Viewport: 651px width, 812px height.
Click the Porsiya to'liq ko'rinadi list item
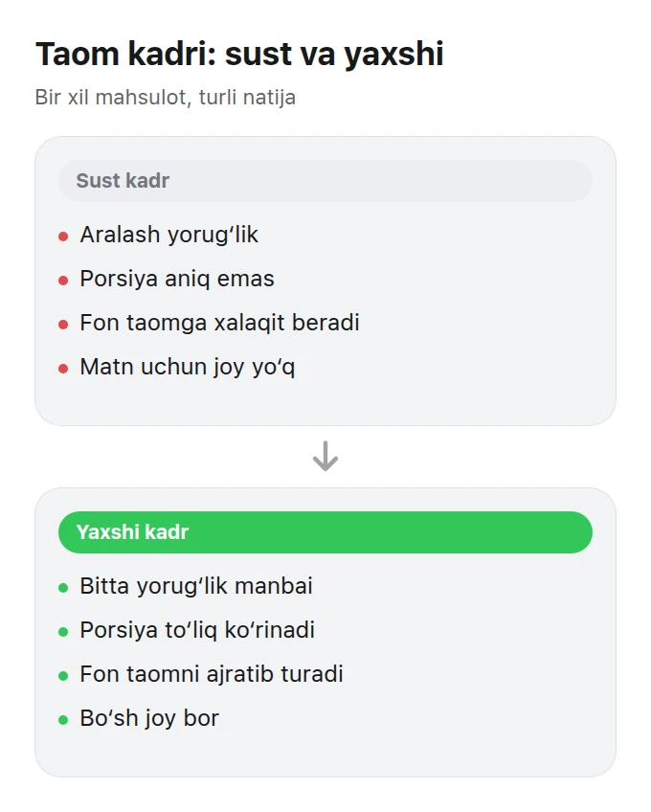tap(197, 630)
